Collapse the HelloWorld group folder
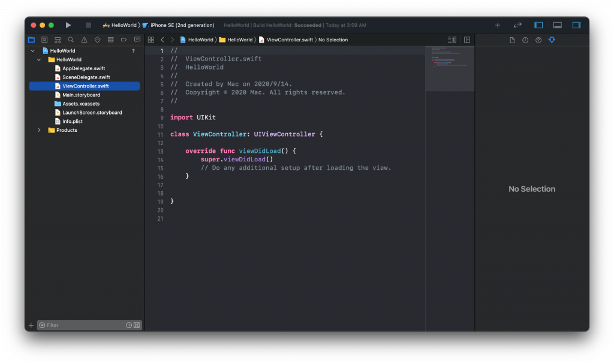Viewport: 614px width, 364px height. point(39,59)
